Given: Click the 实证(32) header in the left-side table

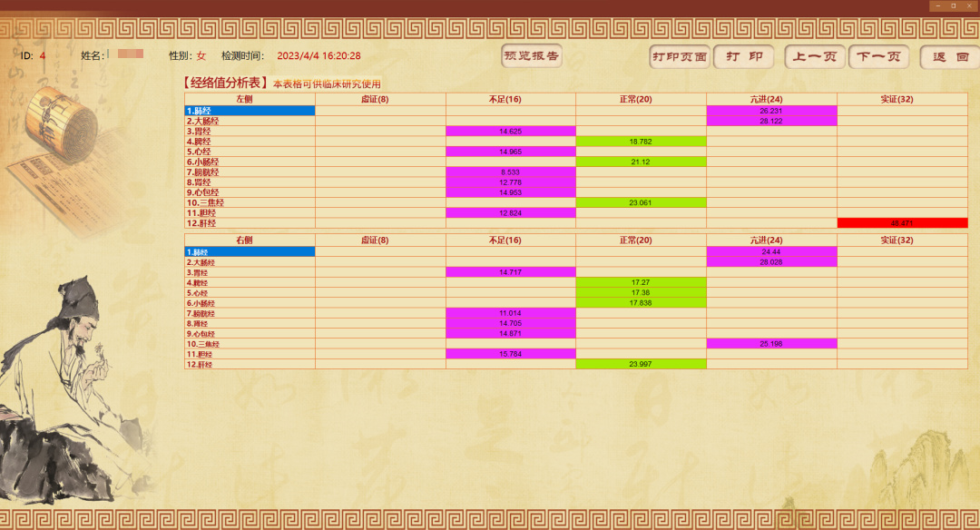Looking at the screenshot, I should (902, 99).
